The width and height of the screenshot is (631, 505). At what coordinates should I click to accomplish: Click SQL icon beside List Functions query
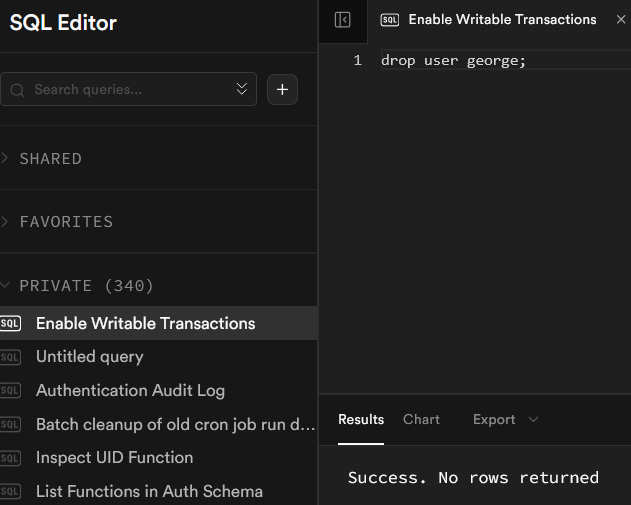tap(11, 492)
